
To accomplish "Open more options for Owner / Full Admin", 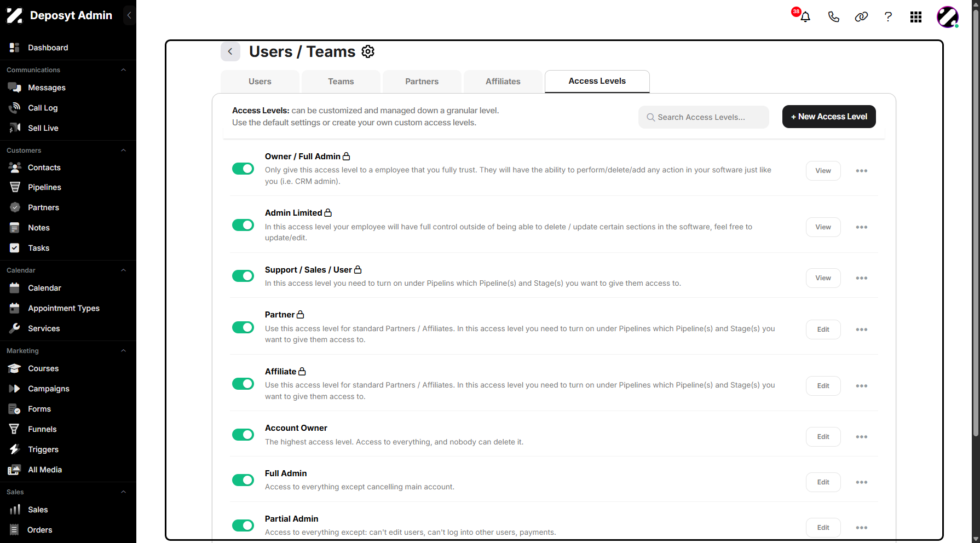I will 861,171.
